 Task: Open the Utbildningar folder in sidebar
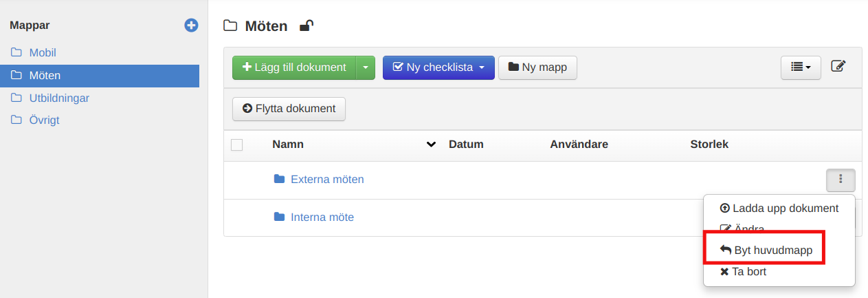(x=59, y=98)
